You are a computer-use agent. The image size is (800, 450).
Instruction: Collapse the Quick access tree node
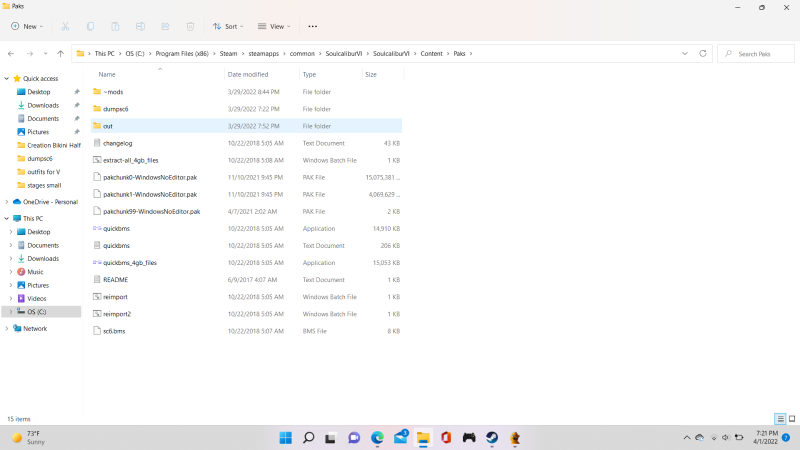tap(7, 79)
